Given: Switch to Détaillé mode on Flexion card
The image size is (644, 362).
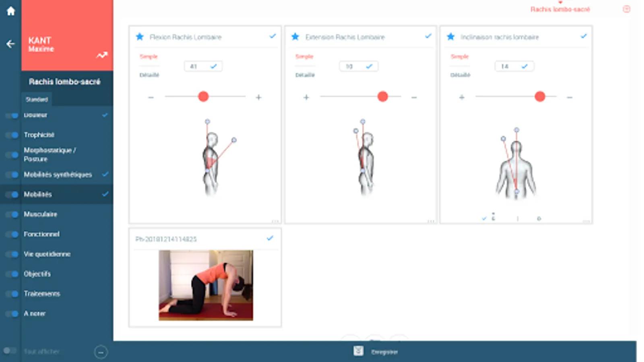Looking at the screenshot, I should pos(149,75).
